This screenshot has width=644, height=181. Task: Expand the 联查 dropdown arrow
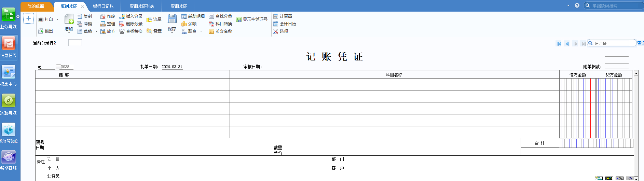[201, 31]
